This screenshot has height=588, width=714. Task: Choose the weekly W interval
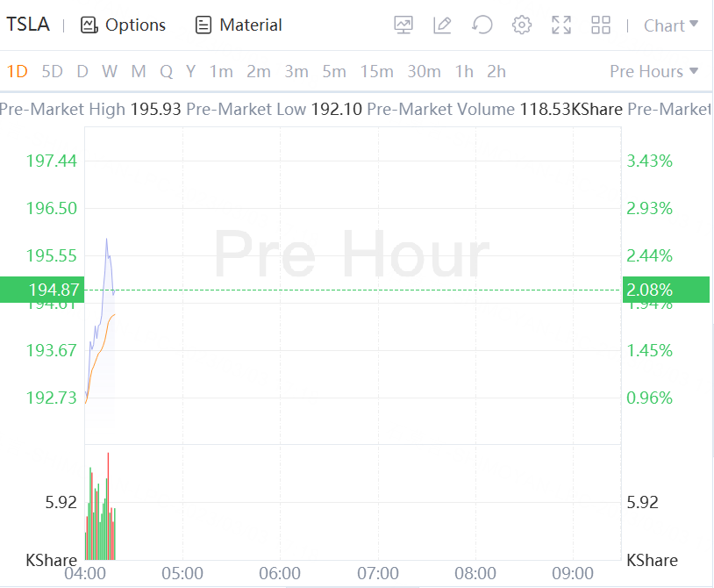[109, 71]
